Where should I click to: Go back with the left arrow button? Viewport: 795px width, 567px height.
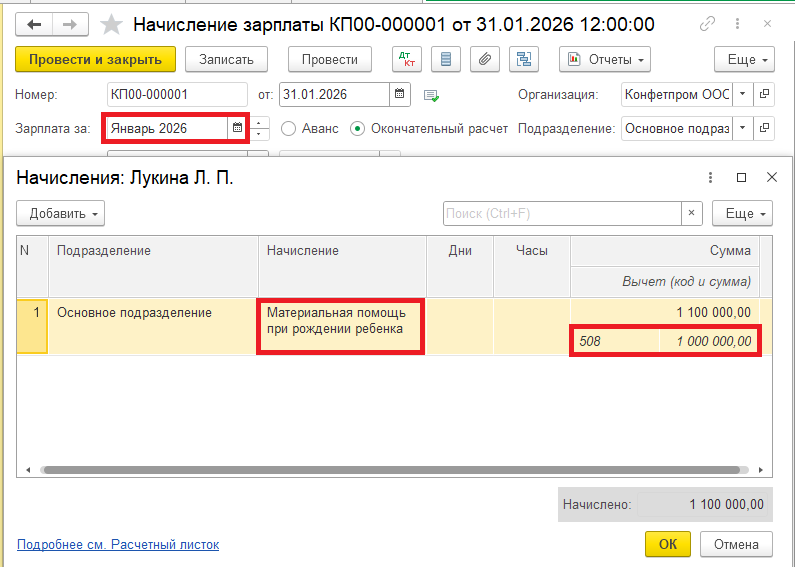[x=34, y=24]
